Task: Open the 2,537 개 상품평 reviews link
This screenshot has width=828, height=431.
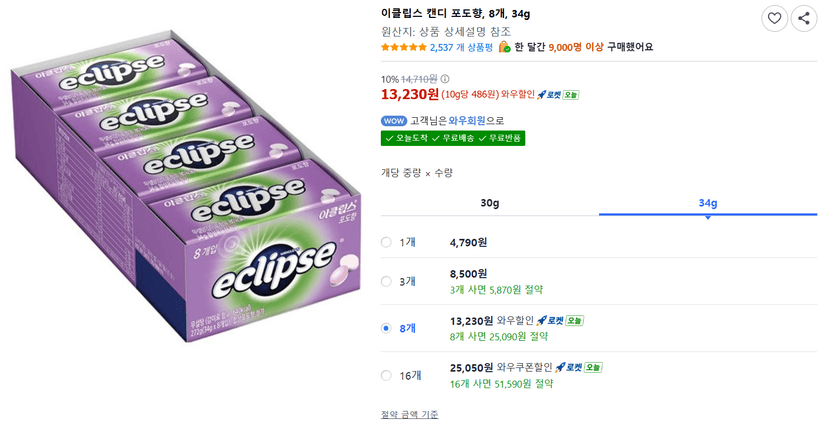Action: 461,47
